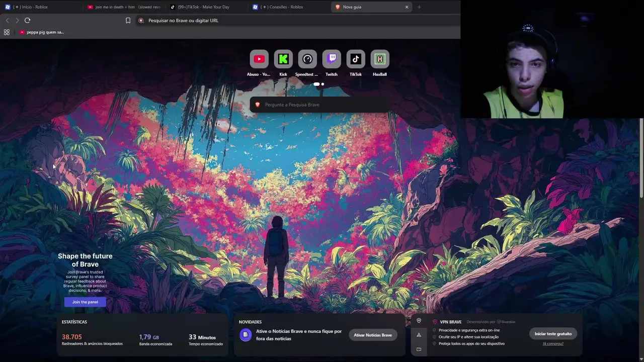Click Shape the future of Brave heading

[x=85, y=260]
